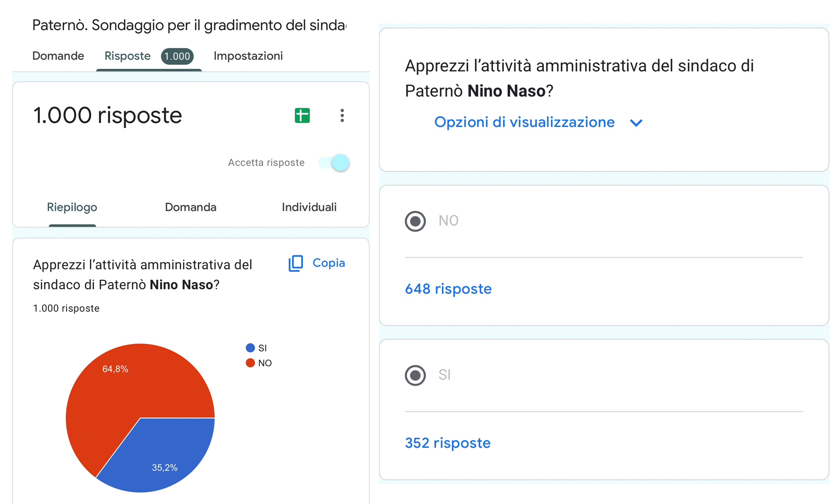Open the three-dot more options menu
This screenshot has height=504, width=840.
342,115
